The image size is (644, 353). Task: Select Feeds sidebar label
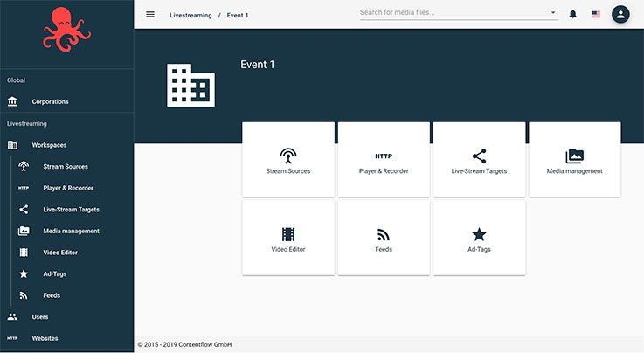(x=52, y=295)
